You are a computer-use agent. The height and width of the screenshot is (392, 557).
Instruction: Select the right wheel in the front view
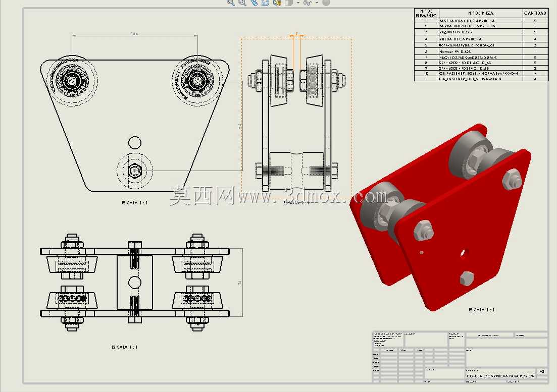tap(197, 80)
